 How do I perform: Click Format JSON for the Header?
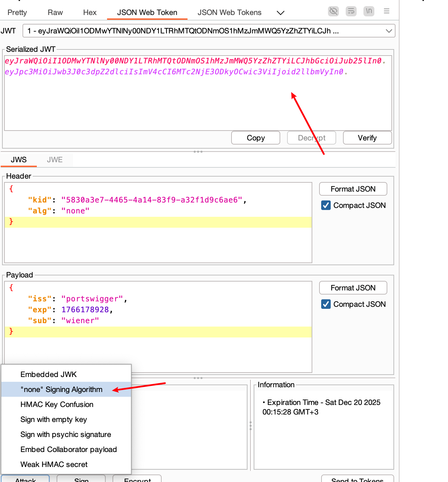[353, 189]
